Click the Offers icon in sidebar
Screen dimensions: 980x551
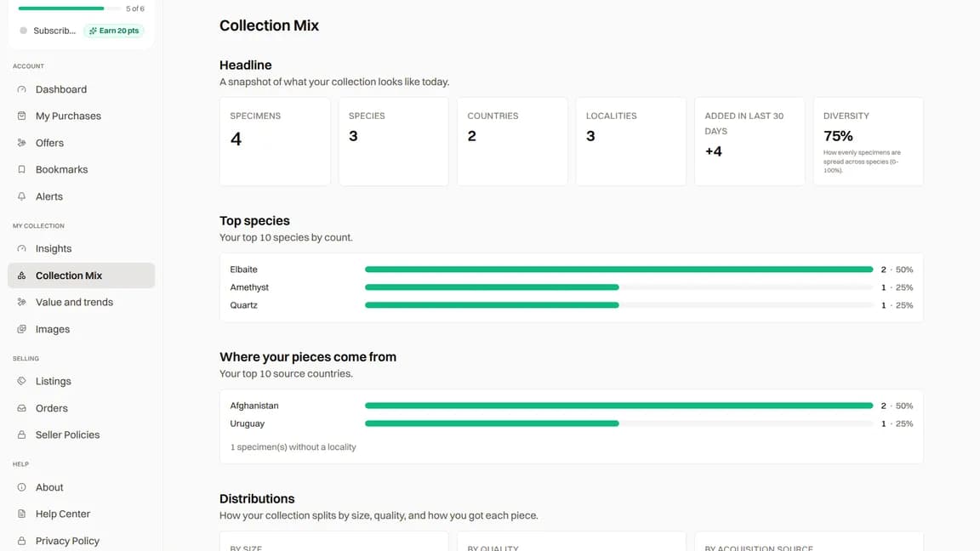22,143
